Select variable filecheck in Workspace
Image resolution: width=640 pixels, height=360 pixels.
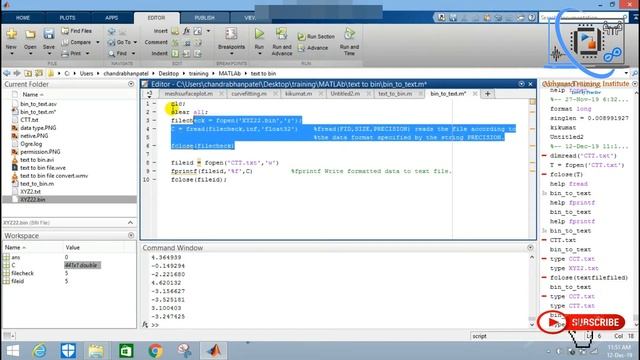tap(22, 273)
